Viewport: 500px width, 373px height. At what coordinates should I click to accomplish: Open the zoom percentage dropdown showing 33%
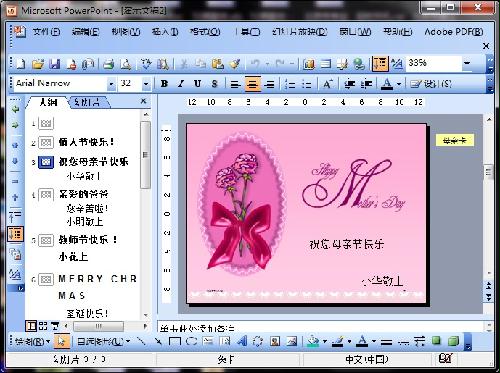tap(467, 63)
